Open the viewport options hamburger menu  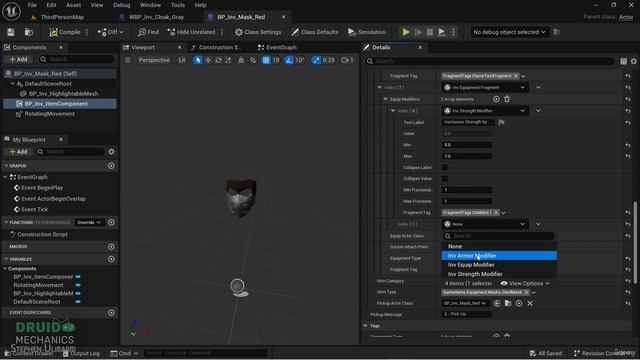pos(128,60)
